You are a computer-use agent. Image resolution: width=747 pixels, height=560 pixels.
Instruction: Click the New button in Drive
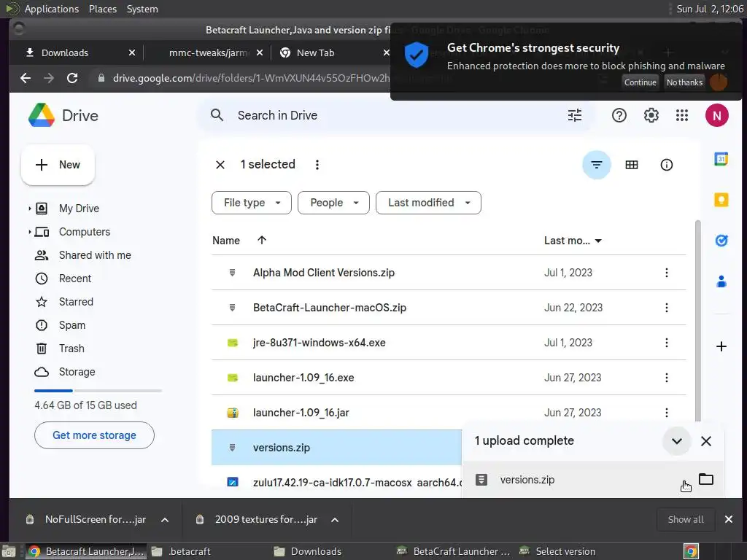[x=58, y=165]
